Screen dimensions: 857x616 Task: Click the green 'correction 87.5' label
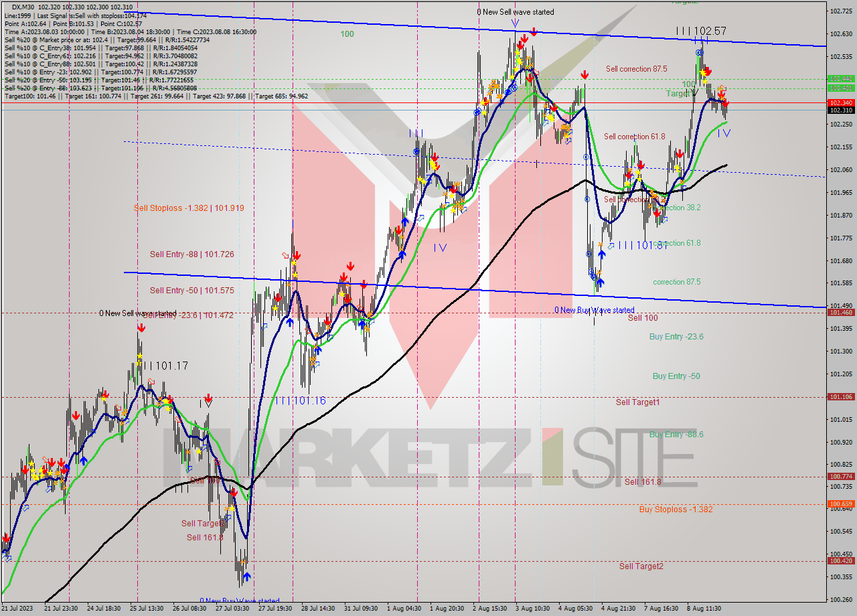(677, 282)
